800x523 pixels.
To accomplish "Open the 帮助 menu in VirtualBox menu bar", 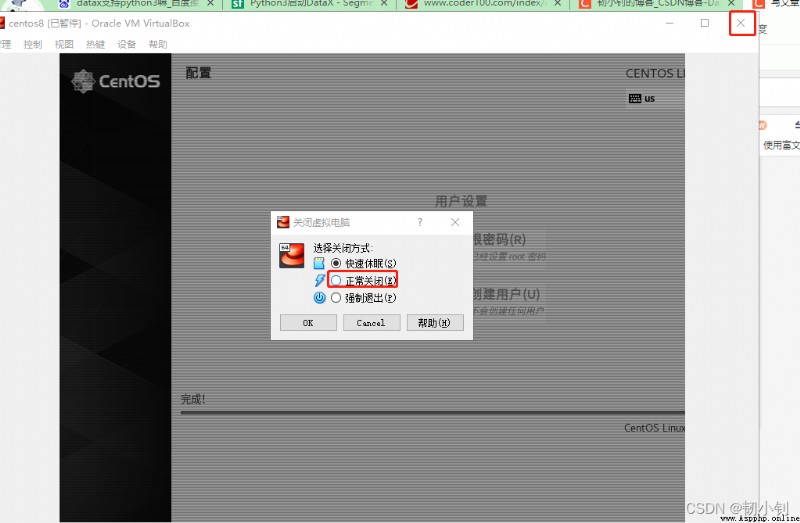I will point(158,44).
